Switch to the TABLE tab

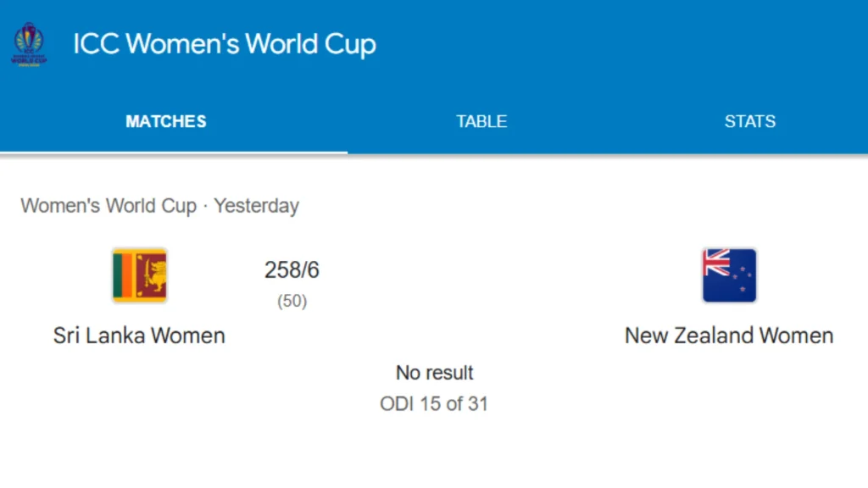point(481,121)
